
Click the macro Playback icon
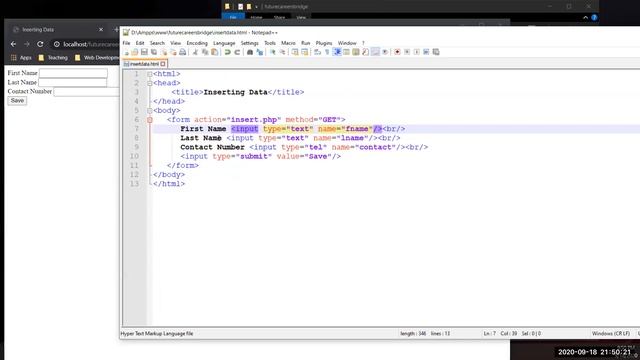[416, 52]
